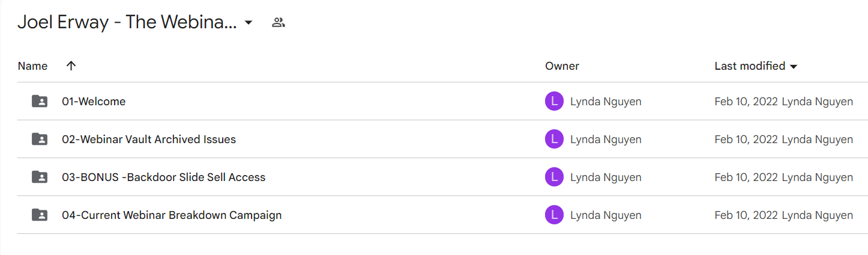Click the Last modified column header

click(x=750, y=66)
